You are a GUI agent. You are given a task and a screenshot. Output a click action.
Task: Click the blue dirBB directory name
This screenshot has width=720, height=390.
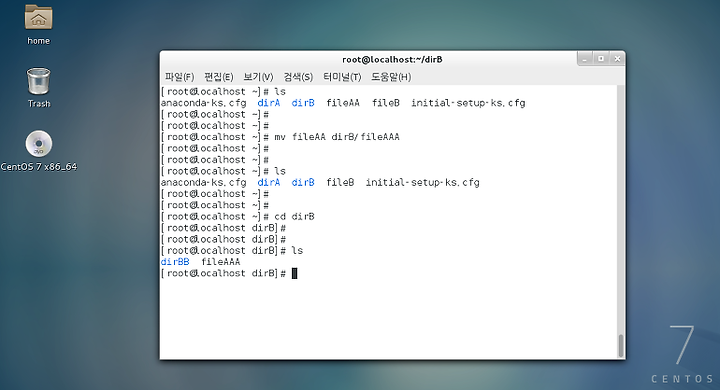(175, 262)
